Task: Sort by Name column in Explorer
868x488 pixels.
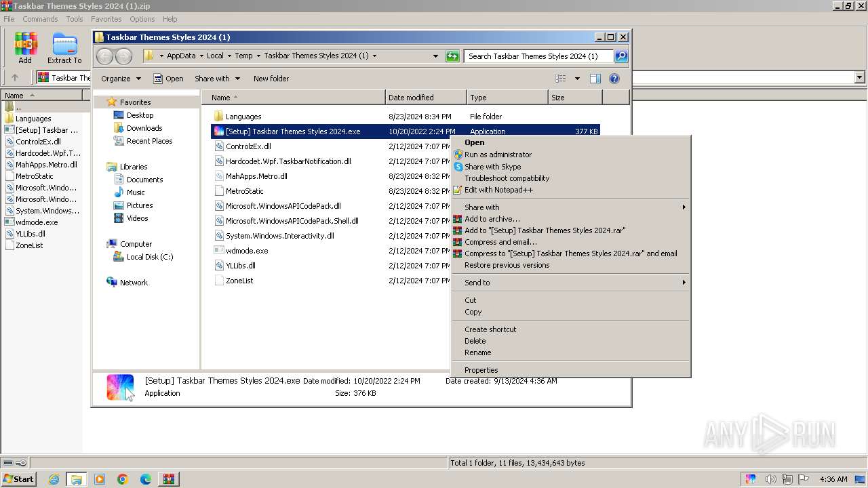Action: tap(294, 98)
